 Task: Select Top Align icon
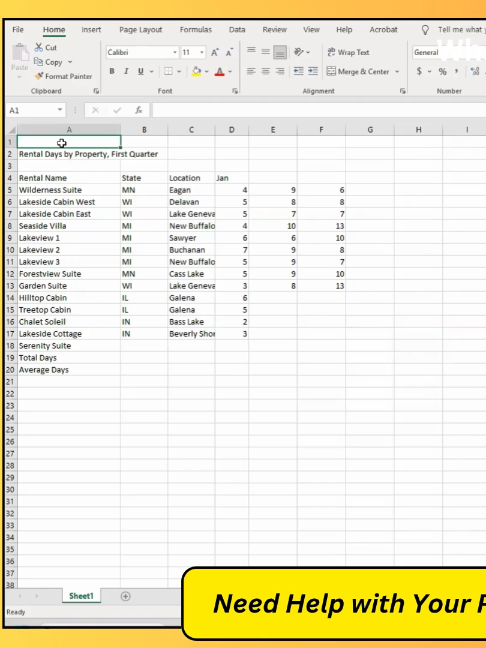[251, 51]
